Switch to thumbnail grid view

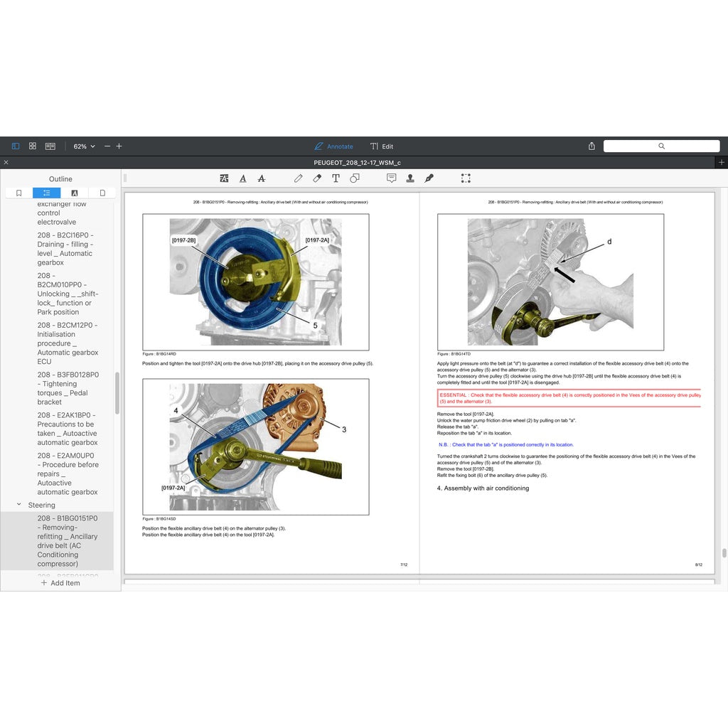coord(33,146)
